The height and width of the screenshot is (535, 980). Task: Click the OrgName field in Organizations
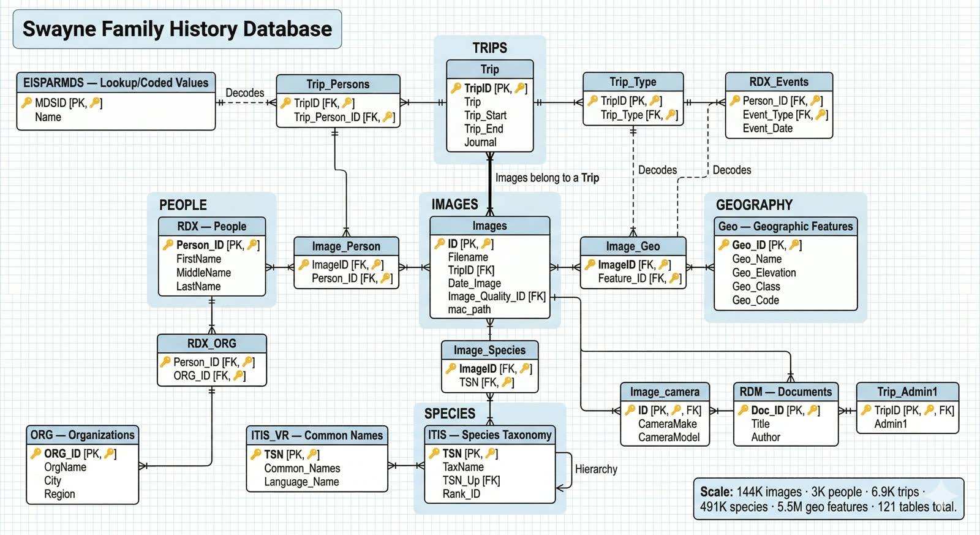pos(65,467)
